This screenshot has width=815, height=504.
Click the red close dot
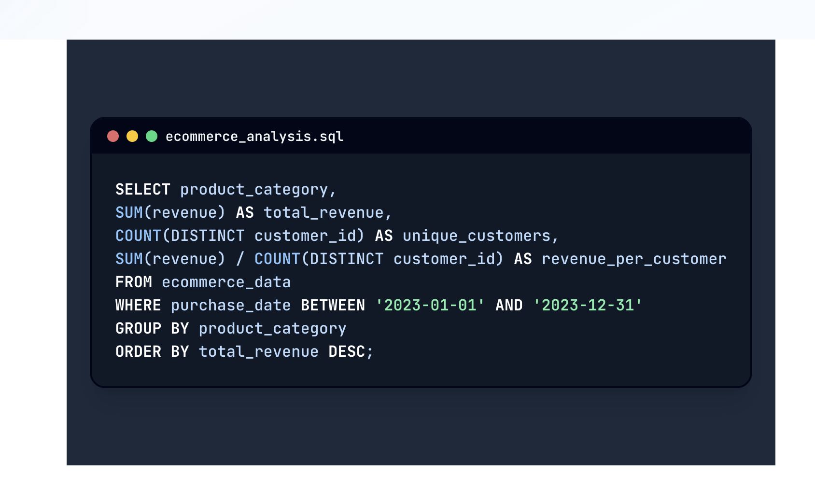pyautogui.click(x=113, y=136)
